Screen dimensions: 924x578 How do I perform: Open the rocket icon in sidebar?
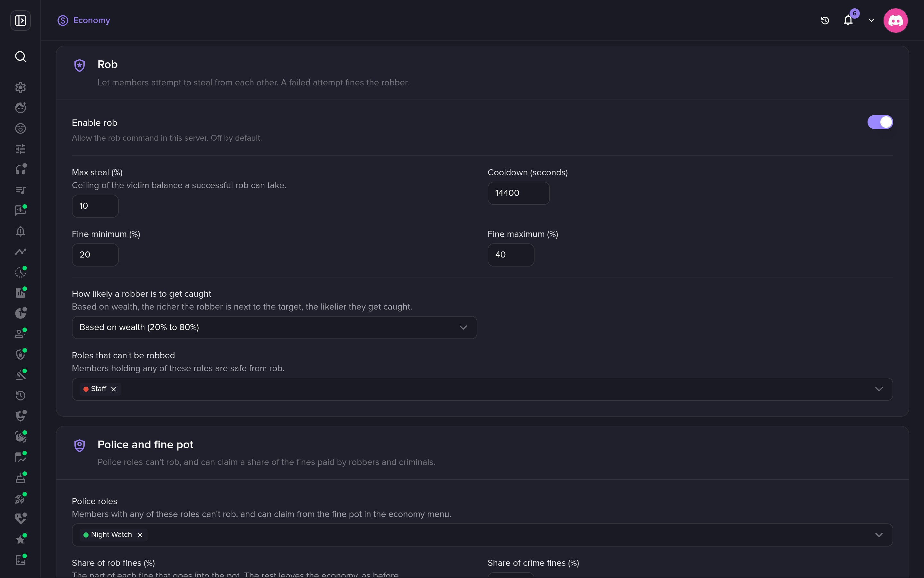[x=20, y=498]
